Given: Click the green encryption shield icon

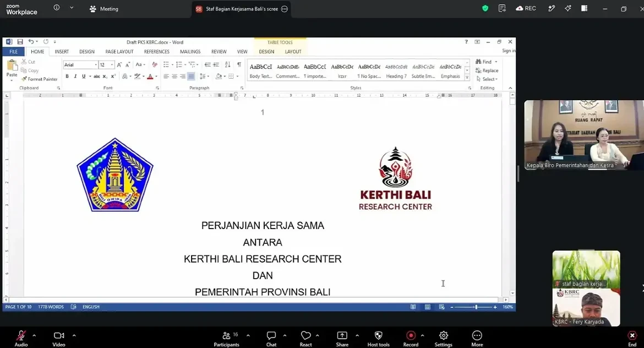Looking at the screenshot, I should tap(485, 8).
